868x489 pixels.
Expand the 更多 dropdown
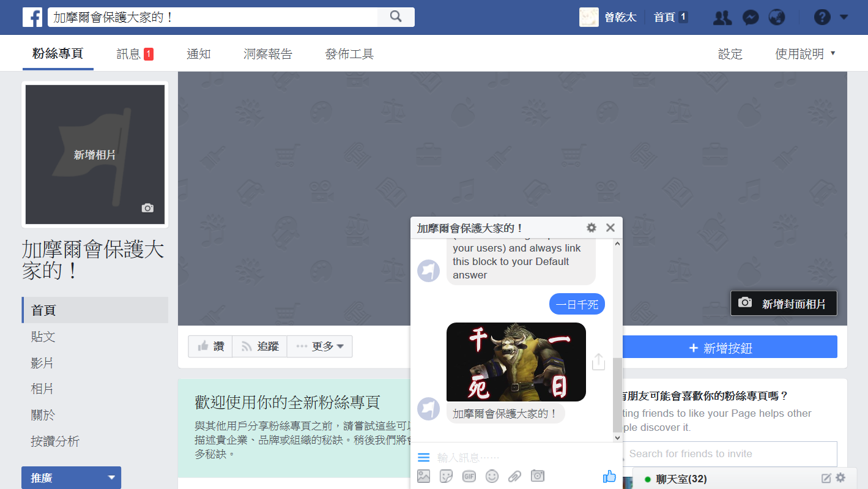319,346
